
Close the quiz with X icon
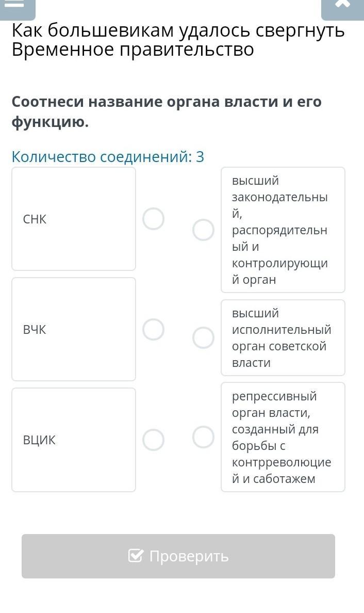coord(342,8)
